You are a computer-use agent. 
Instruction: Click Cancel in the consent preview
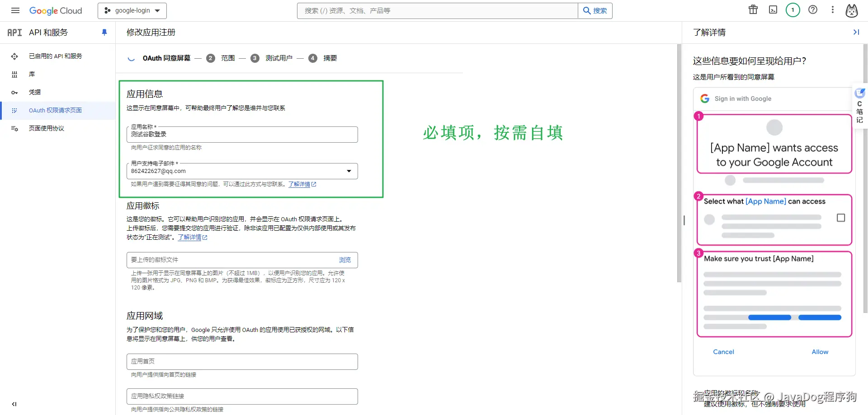click(723, 352)
